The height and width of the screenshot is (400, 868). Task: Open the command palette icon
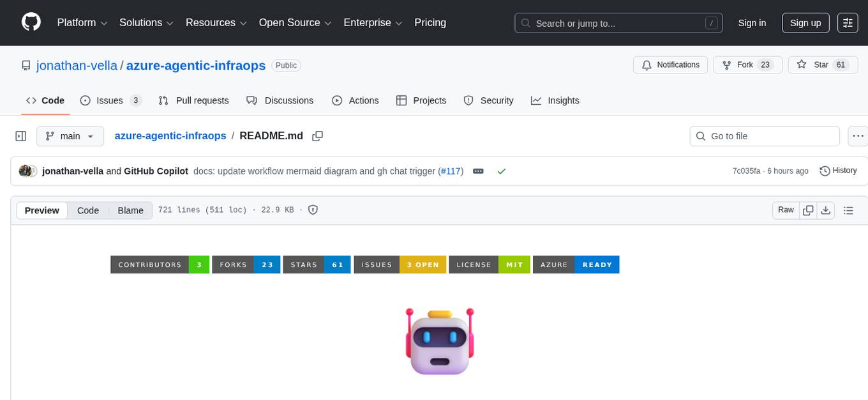(x=848, y=23)
